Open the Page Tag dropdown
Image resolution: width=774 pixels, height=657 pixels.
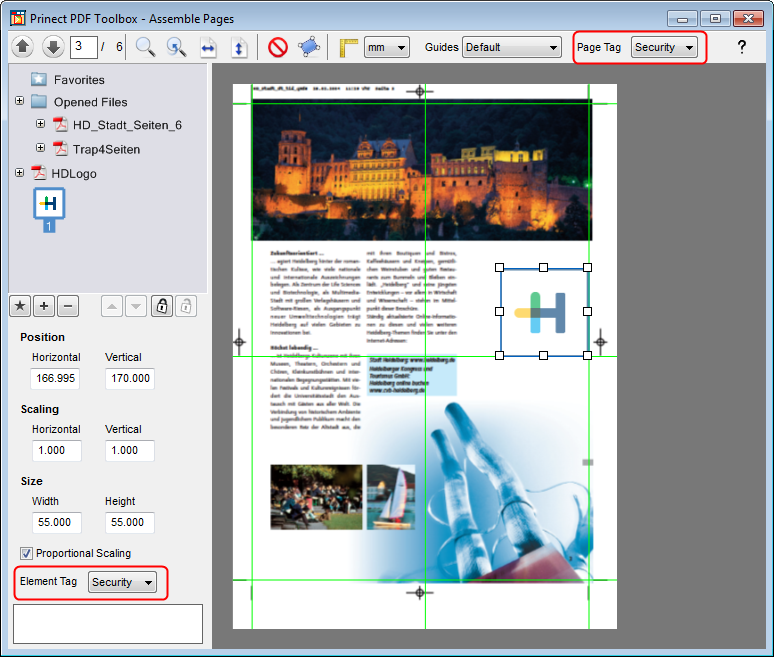coord(664,47)
